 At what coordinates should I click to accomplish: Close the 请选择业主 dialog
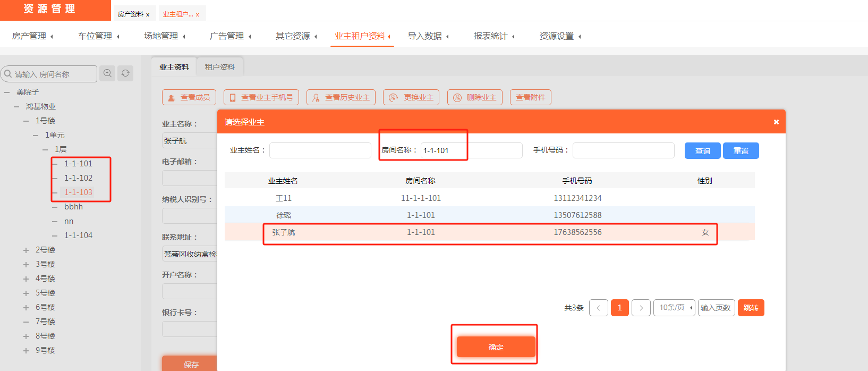coord(776,122)
